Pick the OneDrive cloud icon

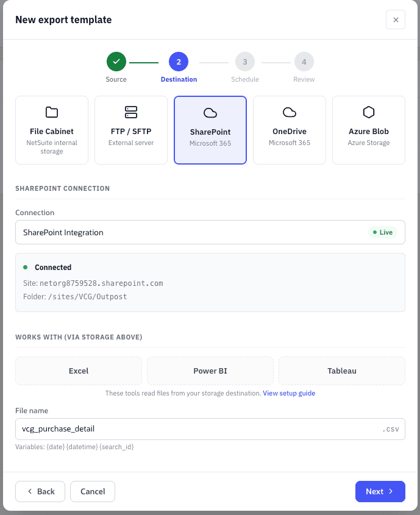(x=290, y=112)
